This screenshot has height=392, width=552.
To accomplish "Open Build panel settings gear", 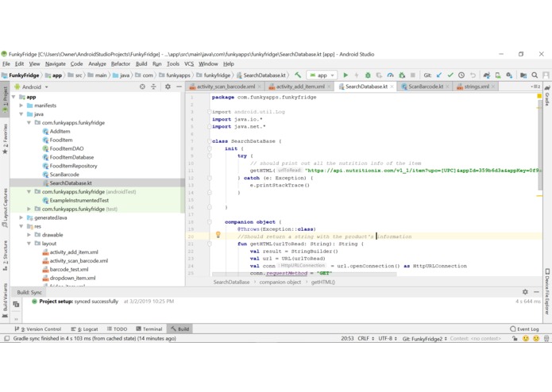I will (x=525, y=292).
